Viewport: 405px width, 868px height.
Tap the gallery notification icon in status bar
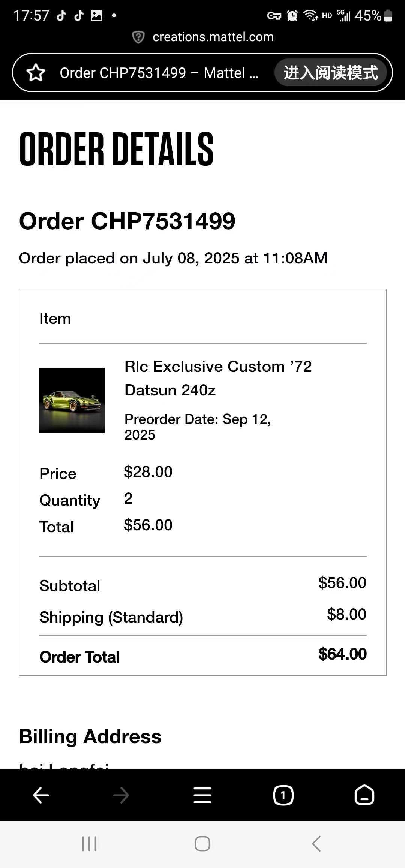click(x=96, y=16)
